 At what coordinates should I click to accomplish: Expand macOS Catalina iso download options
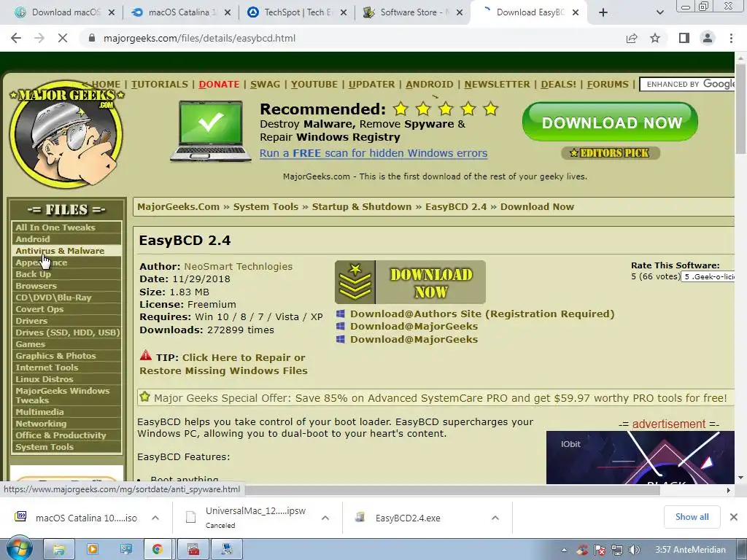[155, 518]
